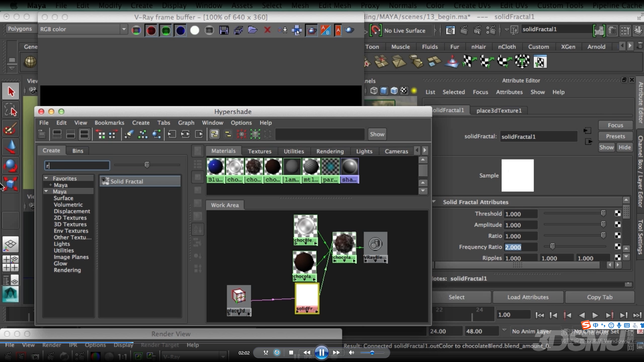
Task: Click the output connections icon in Hypershade
Action: point(199,134)
